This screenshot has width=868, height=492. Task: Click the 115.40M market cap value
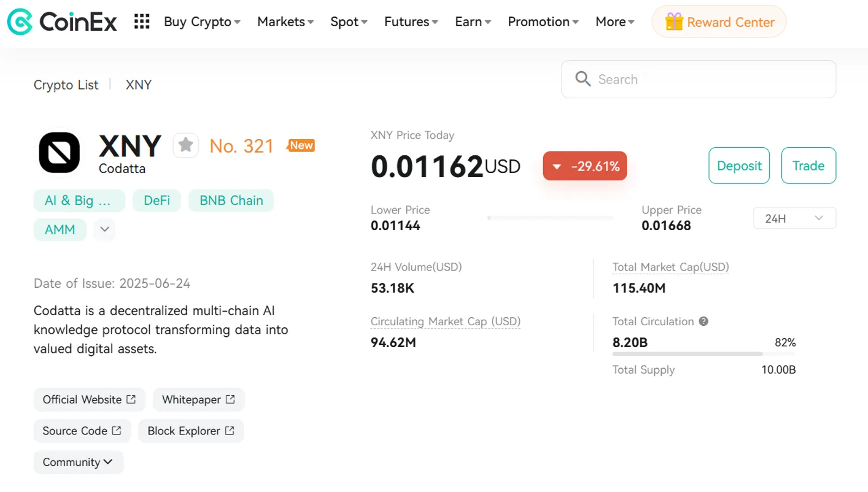[x=639, y=288]
